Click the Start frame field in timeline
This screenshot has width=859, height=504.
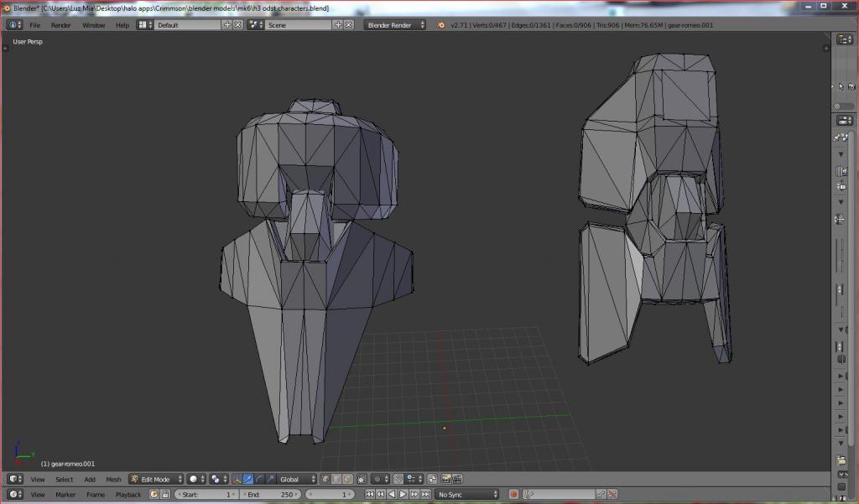206,495
